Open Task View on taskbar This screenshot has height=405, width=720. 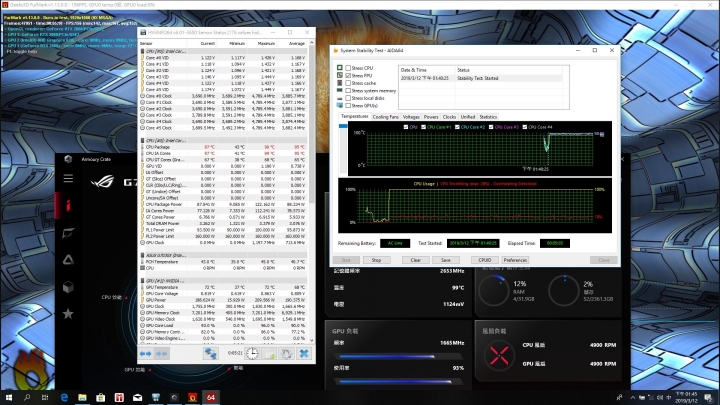coord(45,397)
